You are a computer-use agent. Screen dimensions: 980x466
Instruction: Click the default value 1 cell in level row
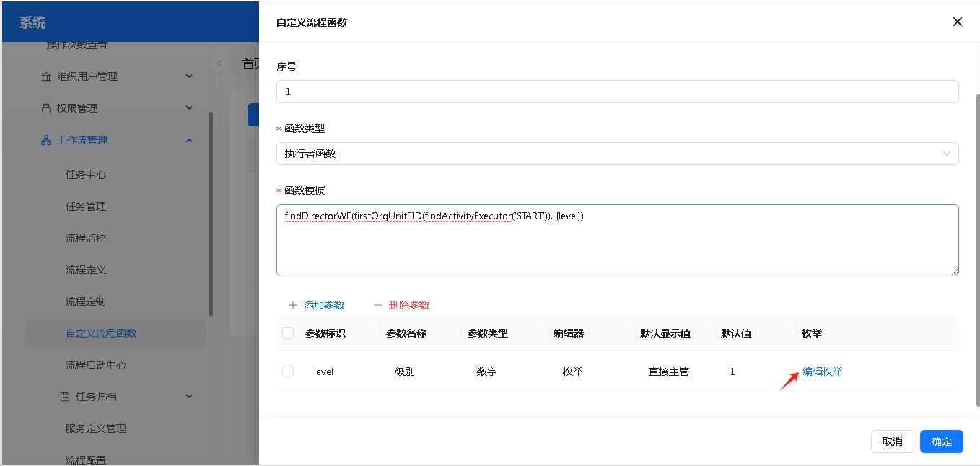click(732, 372)
